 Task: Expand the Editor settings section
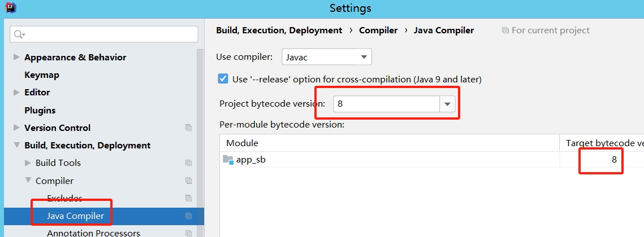16,93
